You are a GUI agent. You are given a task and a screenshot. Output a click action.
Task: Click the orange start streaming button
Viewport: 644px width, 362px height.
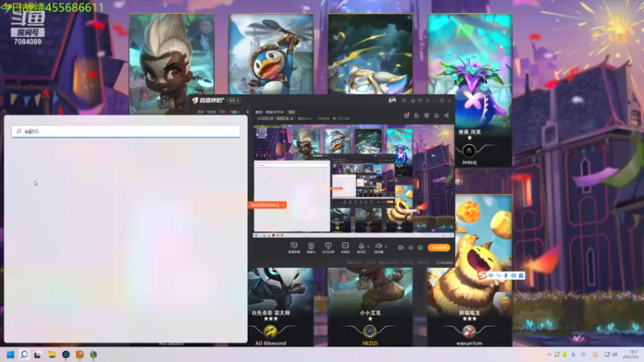(x=439, y=248)
